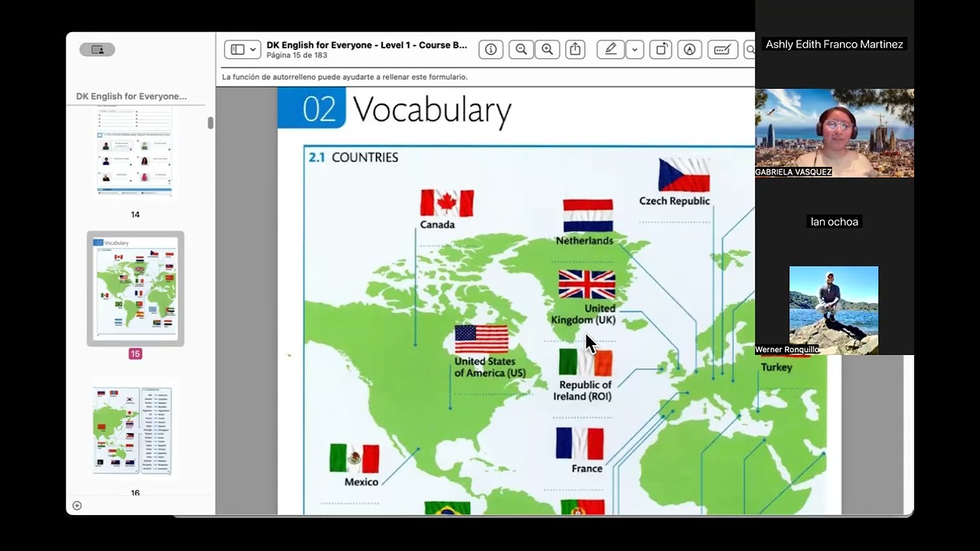Viewport: 980px width, 551px height.
Task: Click the document title in toolbar
Action: [367, 45]
